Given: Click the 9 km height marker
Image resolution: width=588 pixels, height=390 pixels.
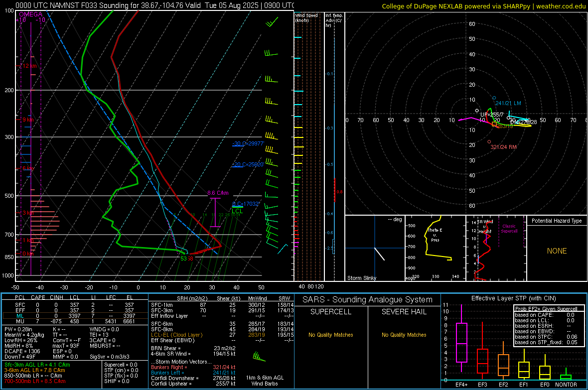Looking at the screenshot, I should (x=28, y=120).
